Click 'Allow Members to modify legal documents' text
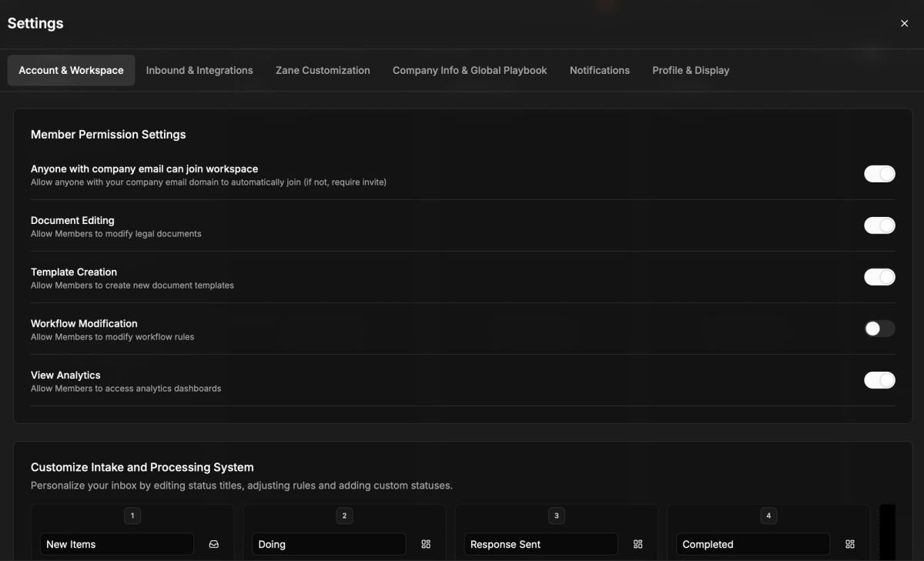The width and height of the screenshot is (924, 561). (x=116, y=234)
